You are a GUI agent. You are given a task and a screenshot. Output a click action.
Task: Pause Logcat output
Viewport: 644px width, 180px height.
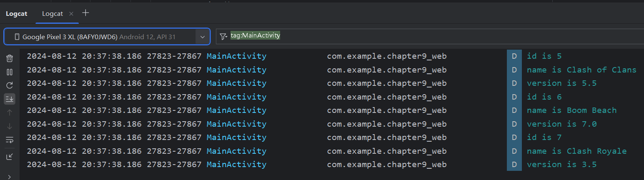tap(10, 72)
